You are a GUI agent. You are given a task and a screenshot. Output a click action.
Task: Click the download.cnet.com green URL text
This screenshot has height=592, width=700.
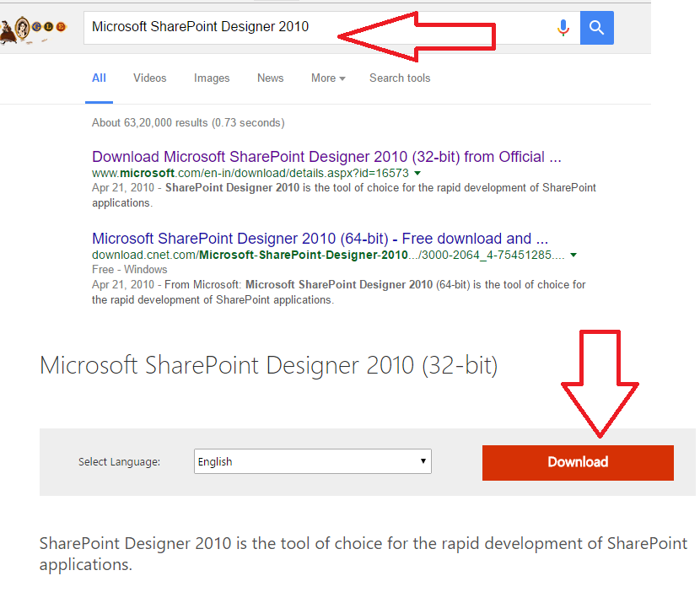tap(328, 255)
